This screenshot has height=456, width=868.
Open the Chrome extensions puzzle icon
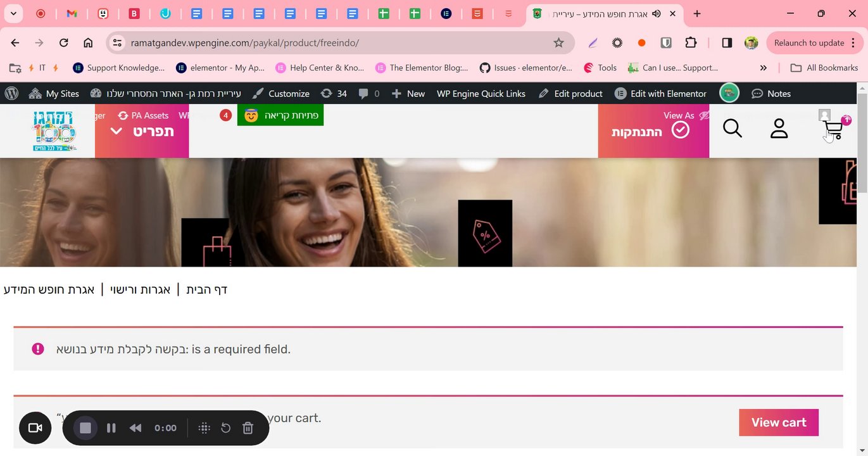click(691, 42)
